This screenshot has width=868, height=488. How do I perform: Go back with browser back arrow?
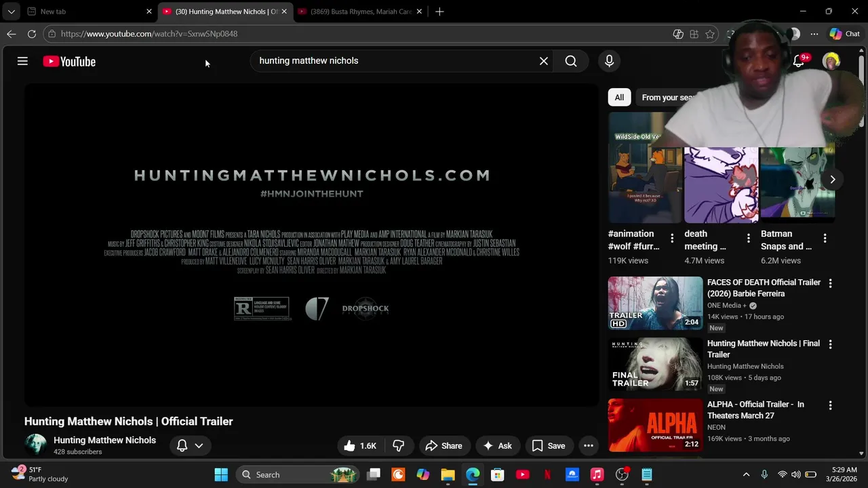(x=12, y=34)
